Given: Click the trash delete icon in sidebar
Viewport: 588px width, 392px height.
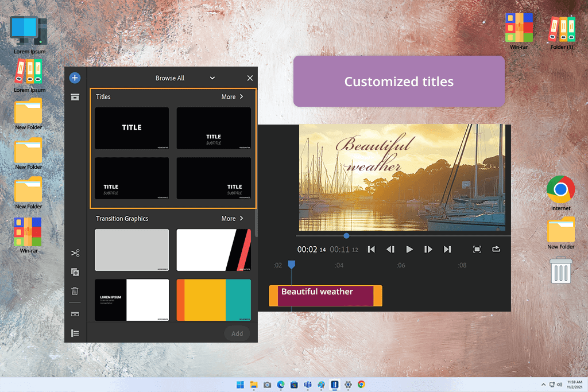Looking at the screenshot, I should point(75,291).
